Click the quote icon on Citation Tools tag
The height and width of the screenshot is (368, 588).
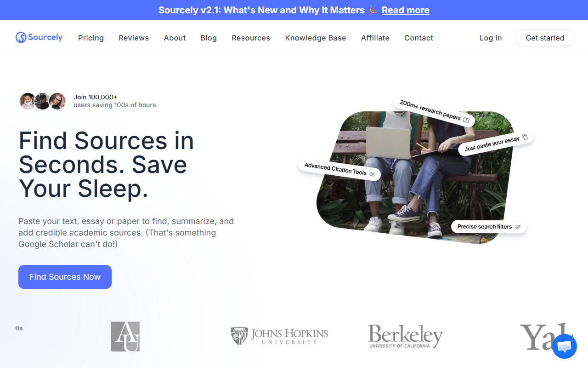[372, 174]
